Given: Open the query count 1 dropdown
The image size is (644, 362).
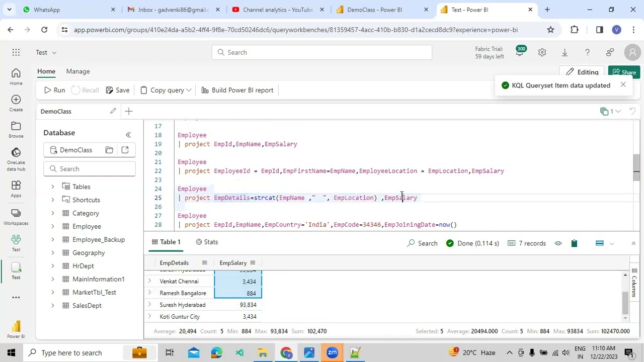Looking at the screenshot, I should coord(611,111).
